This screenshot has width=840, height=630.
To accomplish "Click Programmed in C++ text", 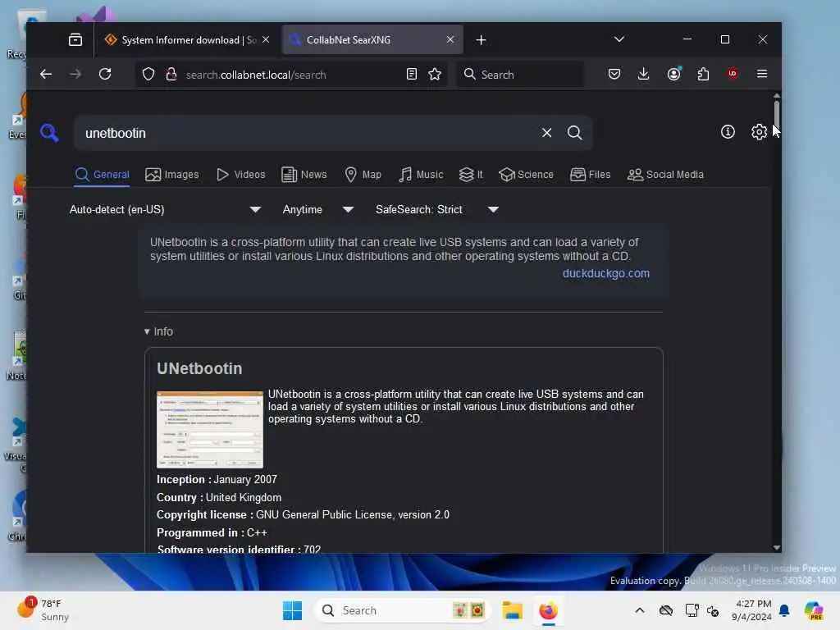I will [212, 532].
